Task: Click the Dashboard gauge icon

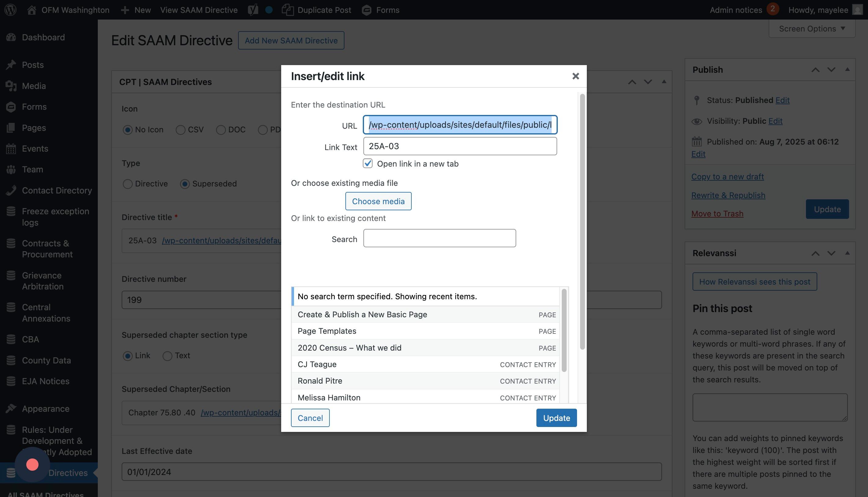Action: (11, 37)
